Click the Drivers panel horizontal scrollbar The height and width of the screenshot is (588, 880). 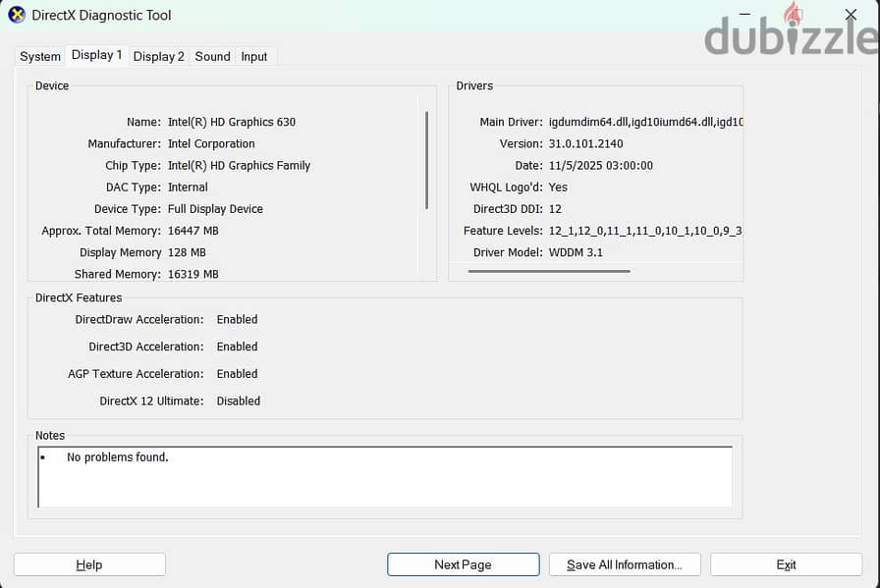(549, 271)
